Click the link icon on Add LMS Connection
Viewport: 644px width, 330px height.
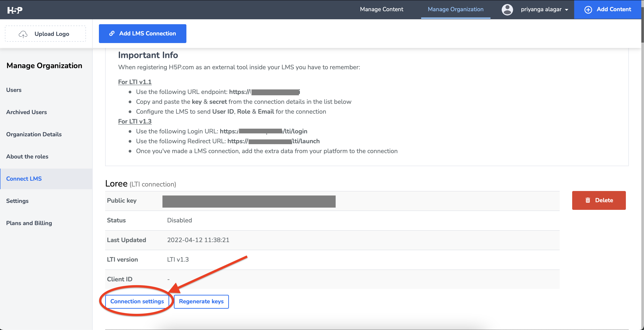[112, 33]
